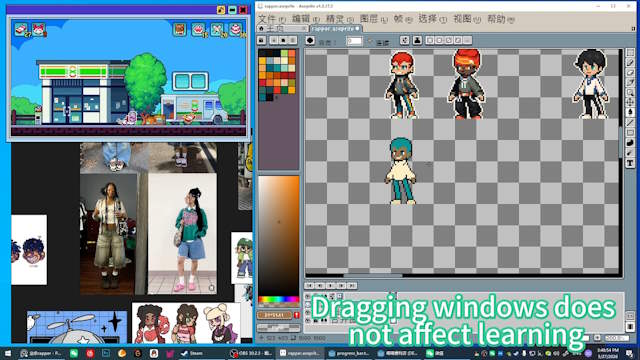Select the Move tool in Aseprite toolbox

click(x=630, y=102)
